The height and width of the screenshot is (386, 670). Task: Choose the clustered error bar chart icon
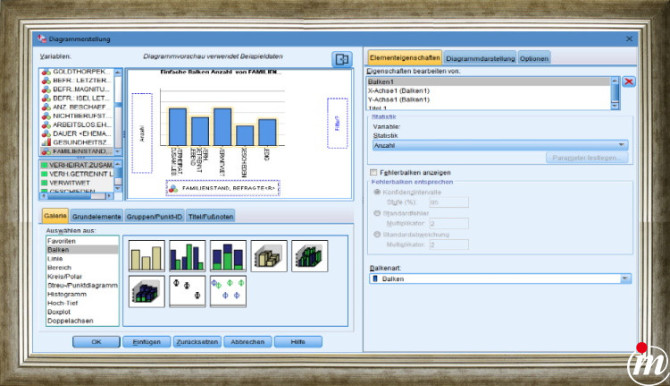228,292
